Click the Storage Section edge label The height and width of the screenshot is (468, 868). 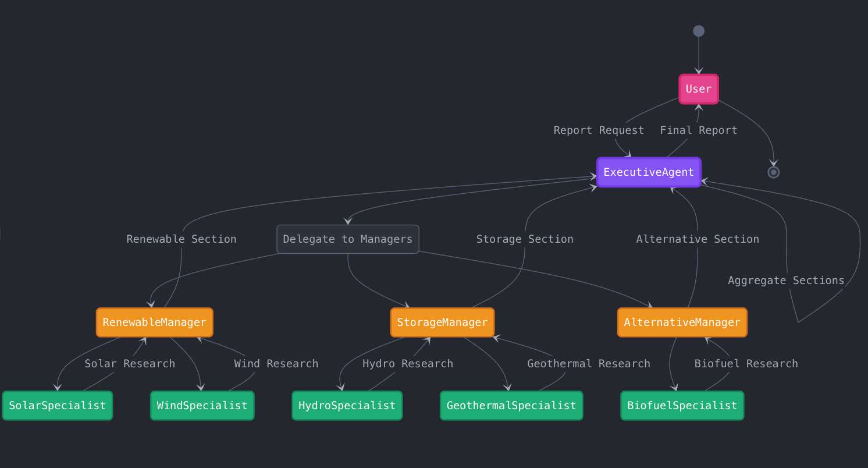coord(524,239)
